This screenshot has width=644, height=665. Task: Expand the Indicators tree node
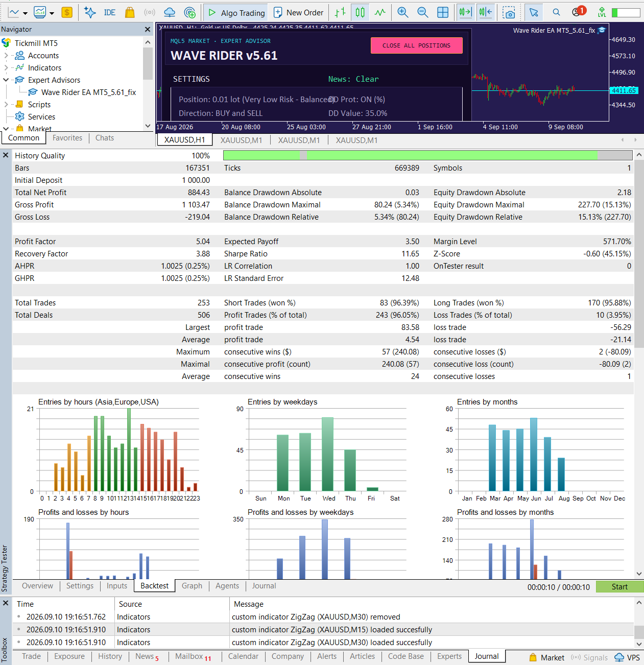tap(6, 67)
